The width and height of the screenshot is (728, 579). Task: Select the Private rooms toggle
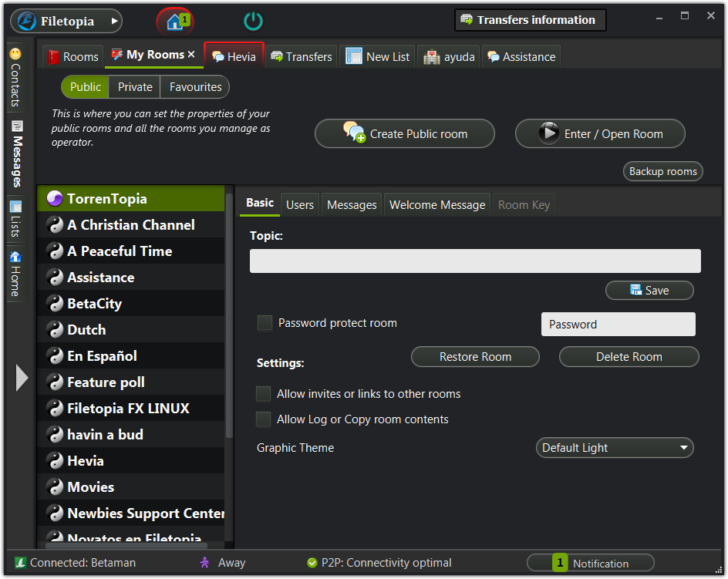click(x=135, y=87)
